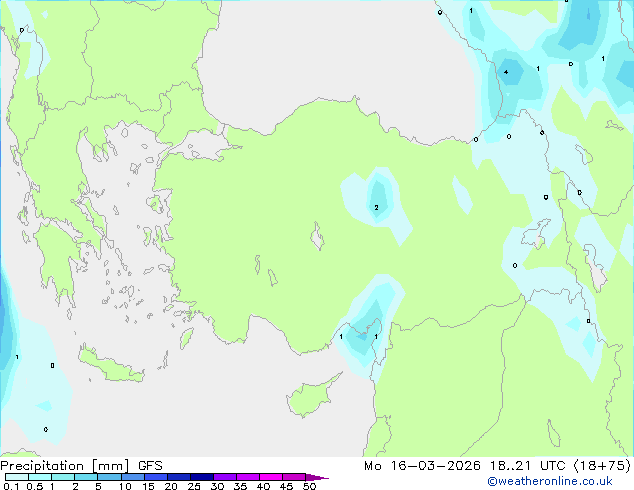The width and height of the screenshot is (634, 490).
Task: Click the legend value '50'
Action: [309, 486]
